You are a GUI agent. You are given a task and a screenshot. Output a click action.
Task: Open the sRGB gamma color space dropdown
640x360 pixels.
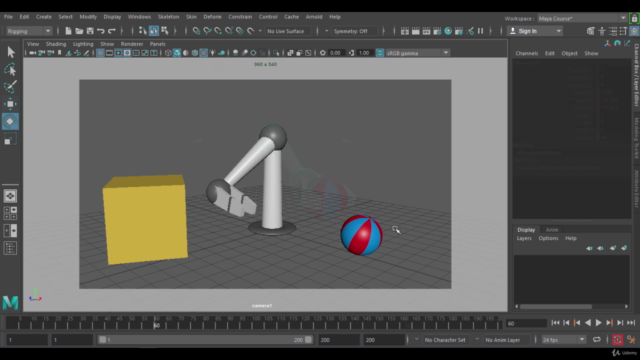417,53
